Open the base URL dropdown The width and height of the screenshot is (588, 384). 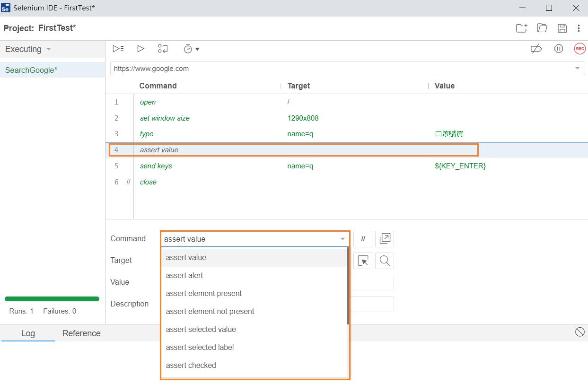(x=577, y=69)
